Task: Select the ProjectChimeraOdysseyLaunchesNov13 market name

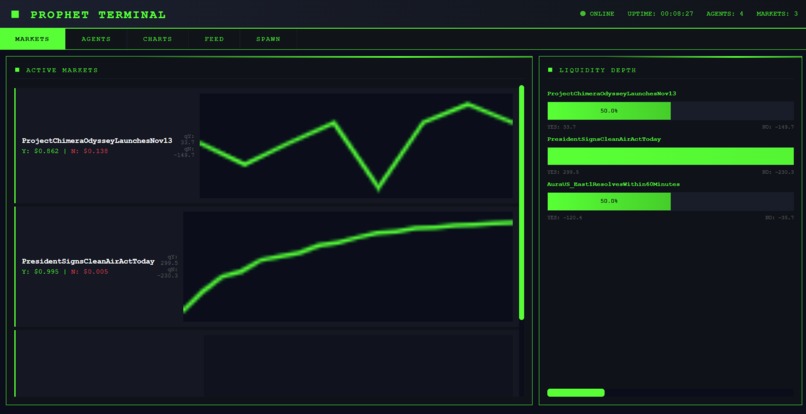Action: [x=97, y=140]
